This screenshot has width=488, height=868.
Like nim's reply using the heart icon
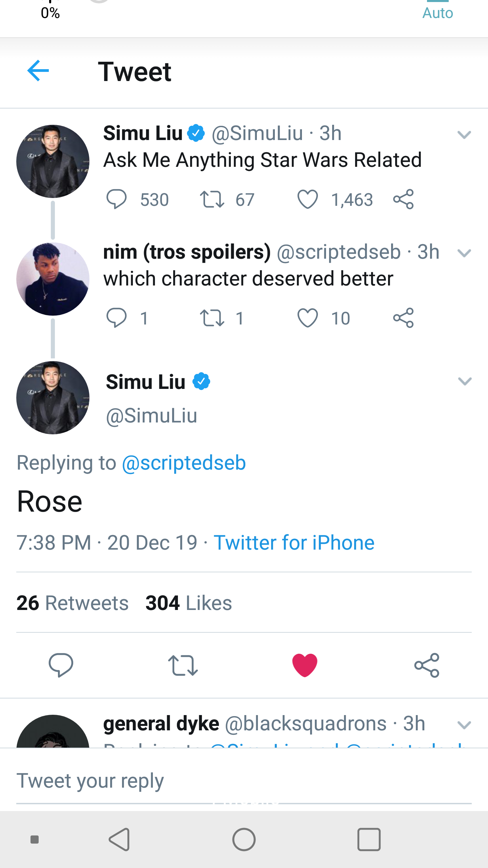[x=308, y=317]
